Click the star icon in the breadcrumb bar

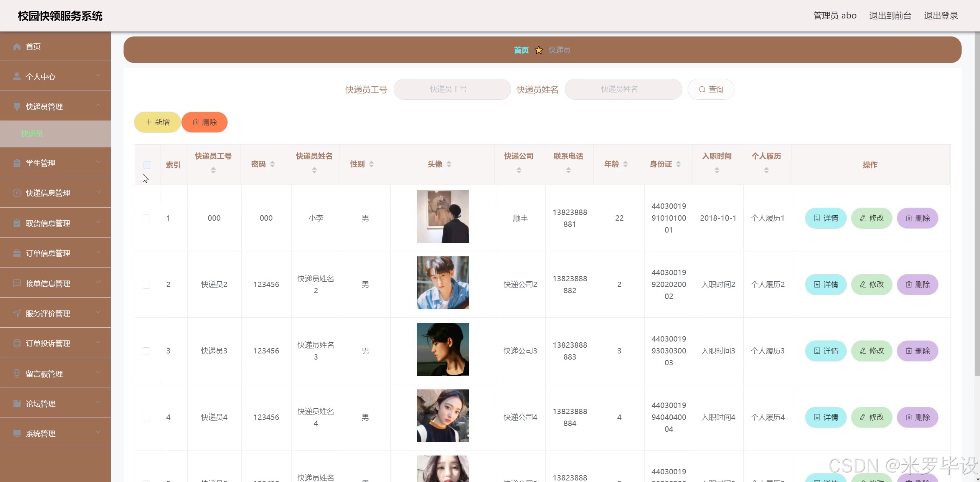coord(539,50)
